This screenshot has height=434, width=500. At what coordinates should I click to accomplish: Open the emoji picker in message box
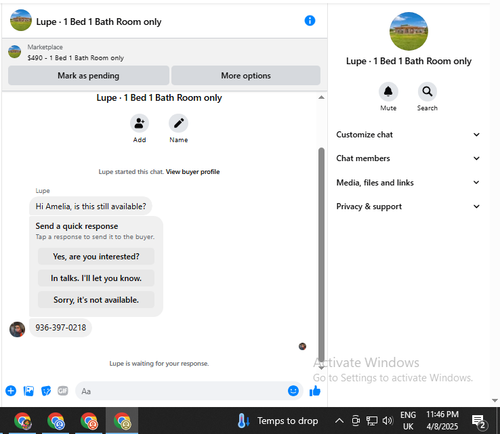click(x=293, y=390)
